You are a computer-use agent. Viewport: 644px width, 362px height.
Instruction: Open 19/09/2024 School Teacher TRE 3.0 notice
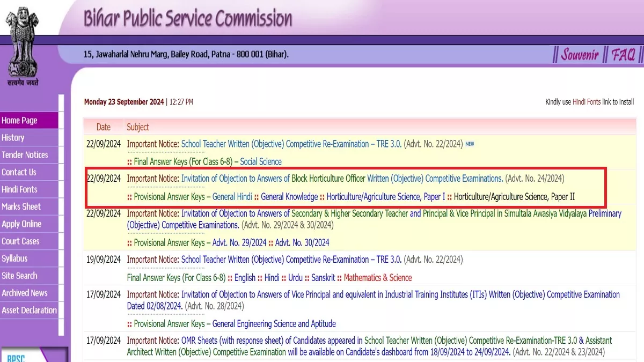click(x=291, y=260)
